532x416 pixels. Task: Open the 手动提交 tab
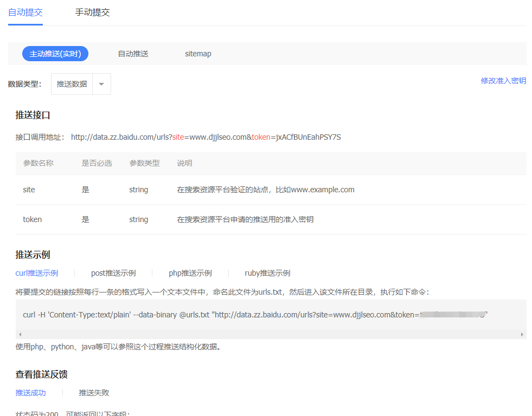pos(92,12)
